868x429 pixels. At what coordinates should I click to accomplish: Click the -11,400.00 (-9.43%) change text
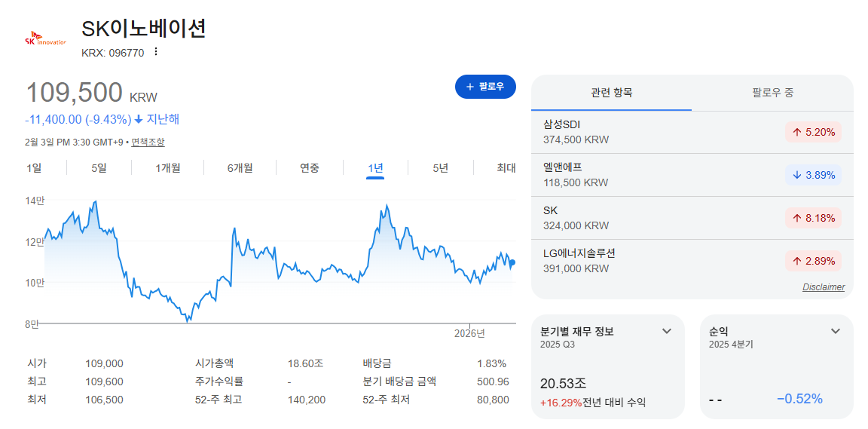coord(78,120)
